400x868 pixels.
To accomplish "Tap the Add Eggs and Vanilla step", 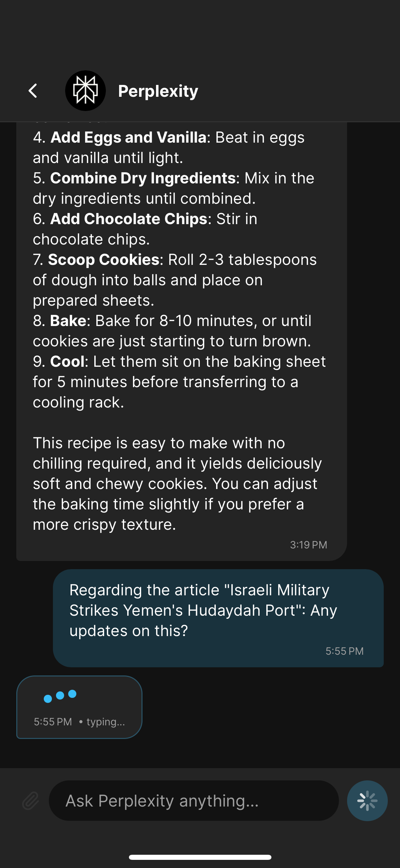I will click(169, 147).
